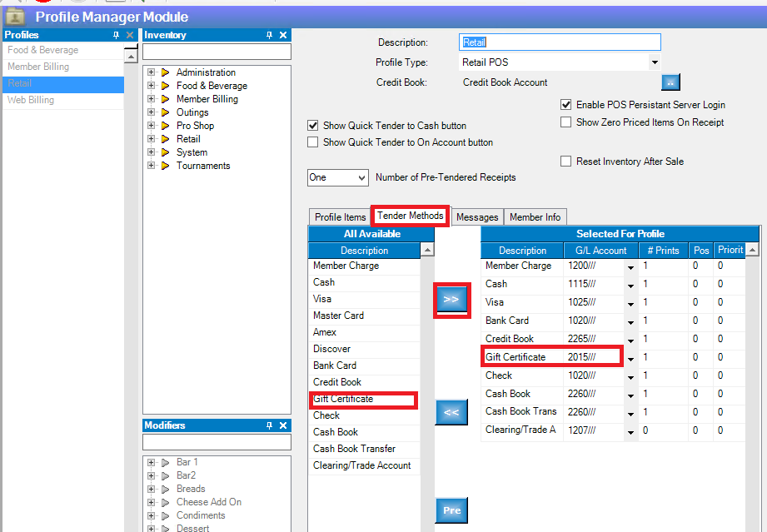Image resolution: width=767 pixels, height=532 pixels.
Task: Pin the Modifiers panel
Action: click(269, 425)
